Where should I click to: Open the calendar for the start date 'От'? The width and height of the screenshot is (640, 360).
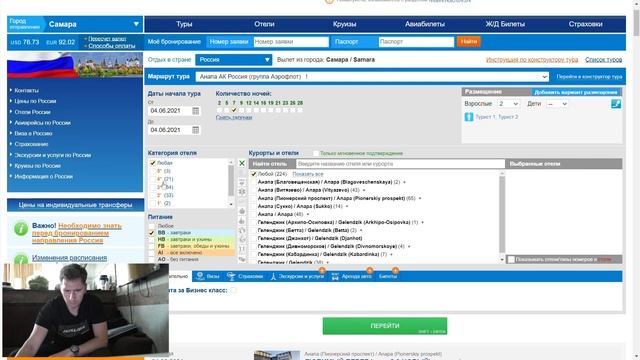click(x=196, y=111)
